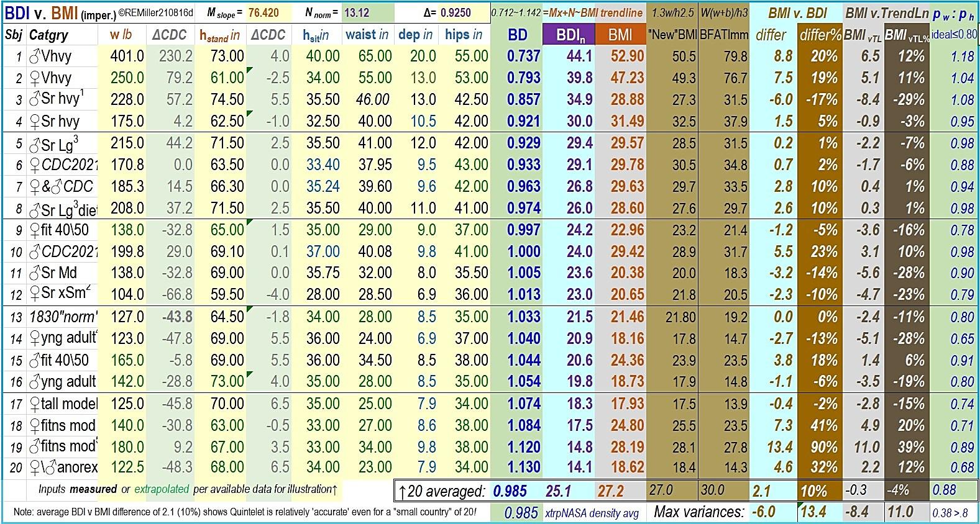Click New BMI value 21.80
Viewport: 980px width, 524px height.
(x=679, y=317)
